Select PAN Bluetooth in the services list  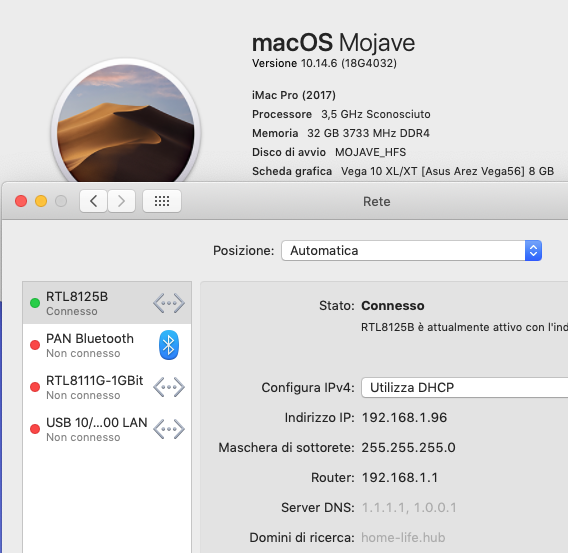(107, 345)
